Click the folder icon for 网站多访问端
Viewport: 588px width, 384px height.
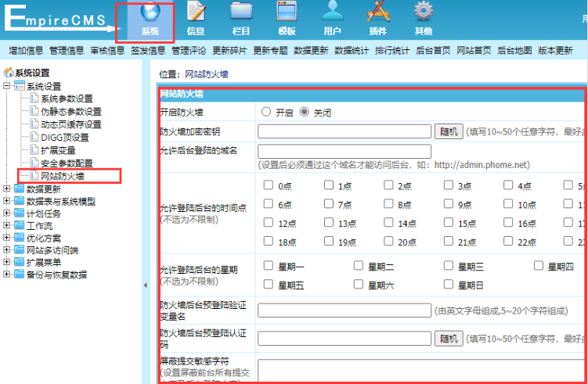point(19,250)
